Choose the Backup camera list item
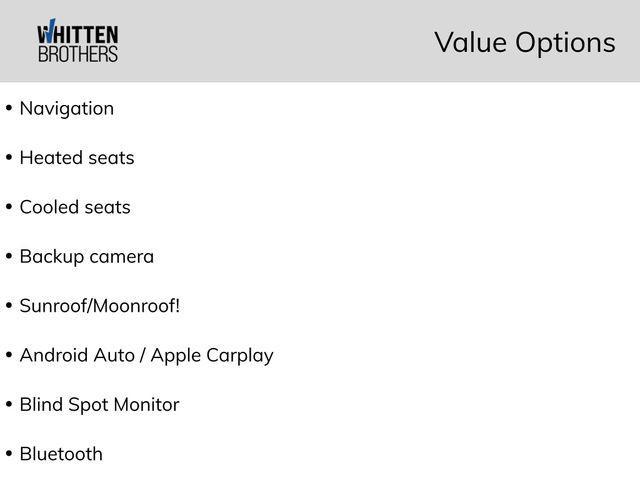Viewport: 640px width, 480px height. click(x=87, y=257)
